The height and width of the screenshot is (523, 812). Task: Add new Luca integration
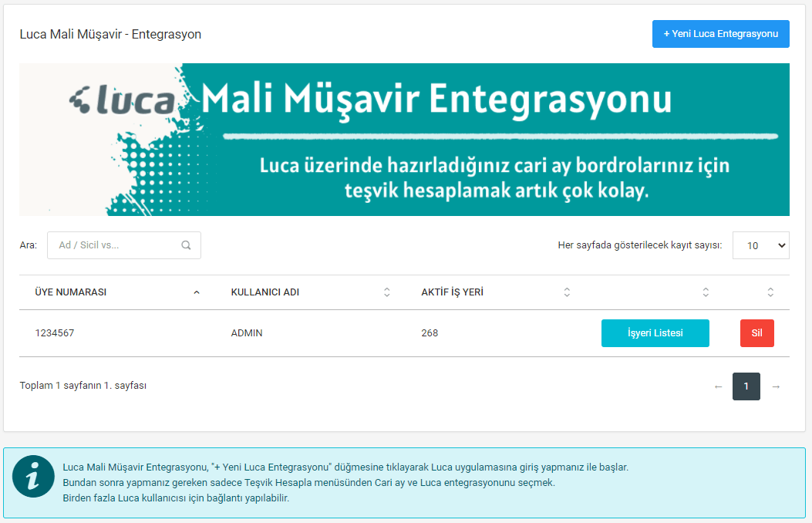click(x=721, y=34)
